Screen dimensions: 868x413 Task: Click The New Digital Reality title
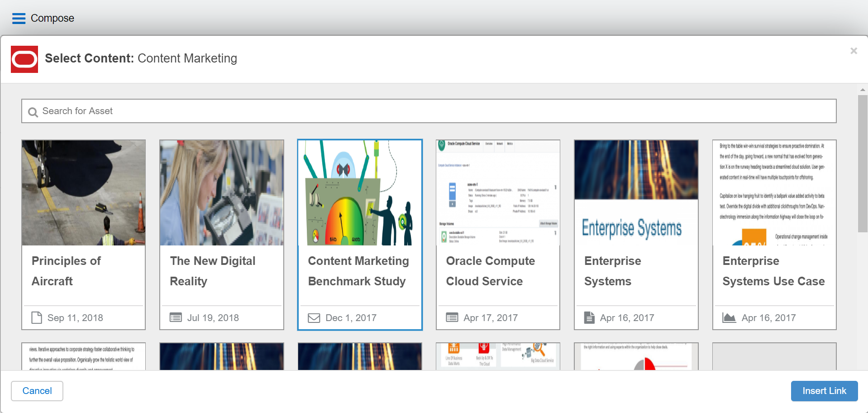coord(213,271)
